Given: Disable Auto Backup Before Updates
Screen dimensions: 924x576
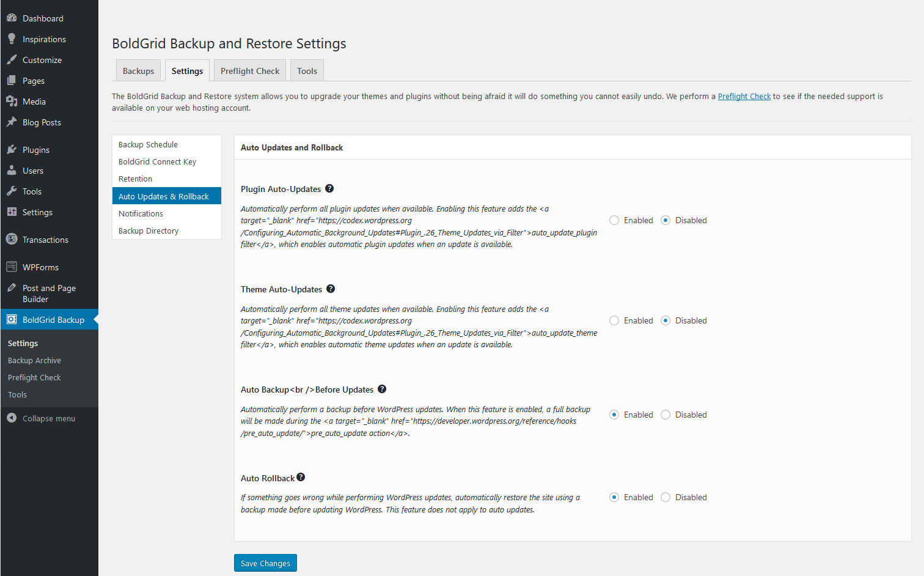Looking at the screenshot, I should (665, 415).
